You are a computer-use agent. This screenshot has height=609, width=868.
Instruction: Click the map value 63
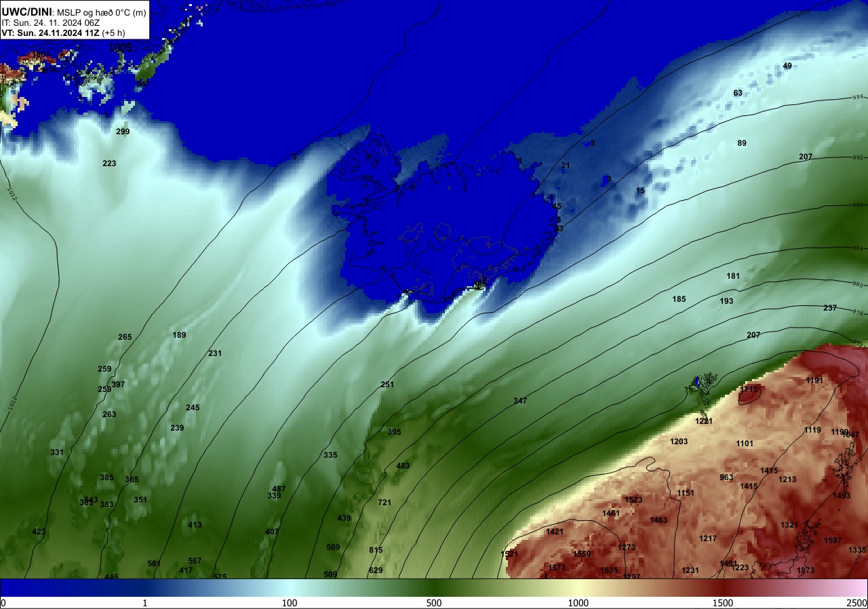[x=738, y=93]
